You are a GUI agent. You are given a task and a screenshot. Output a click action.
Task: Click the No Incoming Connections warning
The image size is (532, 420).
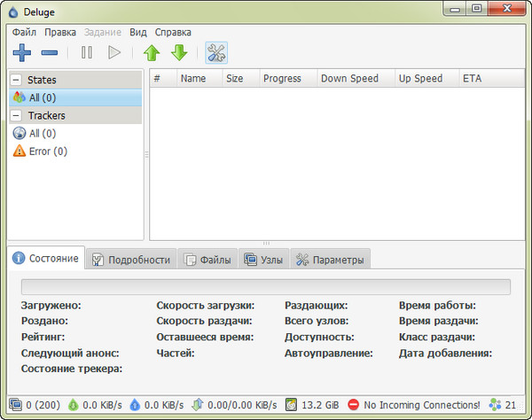[x=413, y=405]
